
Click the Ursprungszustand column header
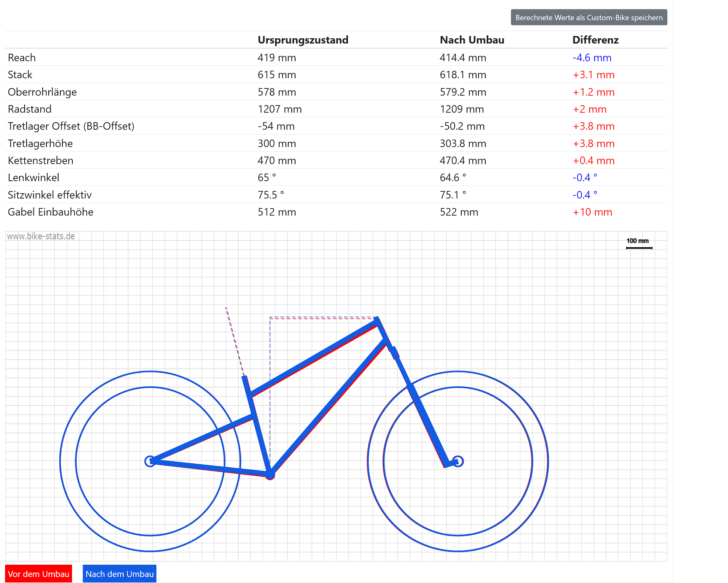coord(303,40)
